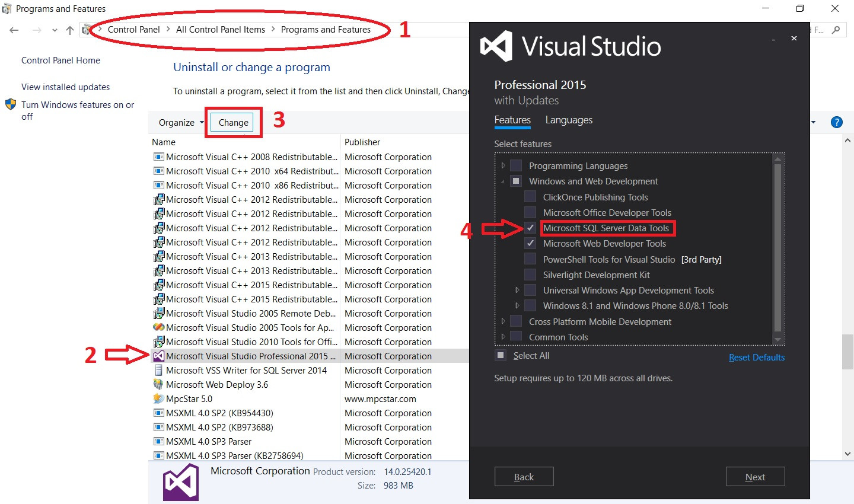Expand the Programming Languages node
The image size is (854, 504).
(x=503, y=165)
